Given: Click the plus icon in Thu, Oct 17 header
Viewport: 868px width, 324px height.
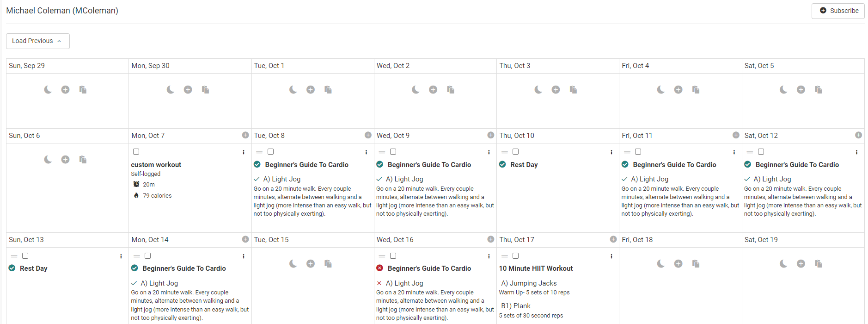Looking at the screenshot, I should click(613, 239).
